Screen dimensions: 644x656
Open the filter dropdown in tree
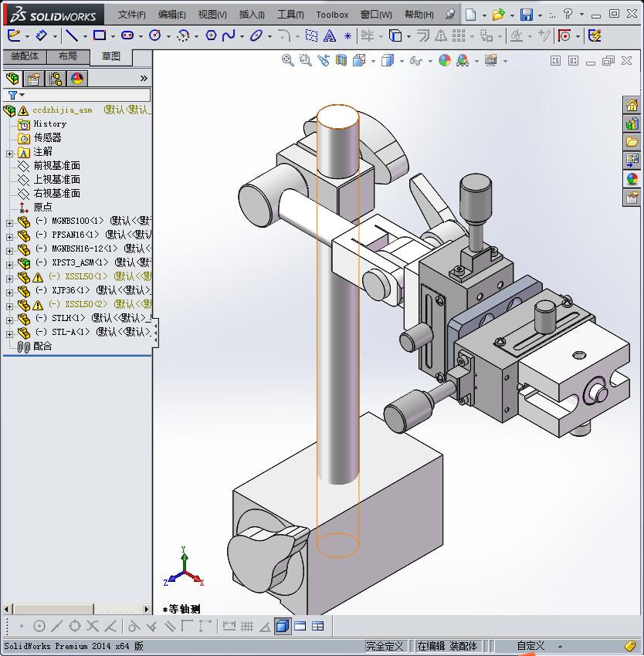pyautogui.click(x=22, y=96)
